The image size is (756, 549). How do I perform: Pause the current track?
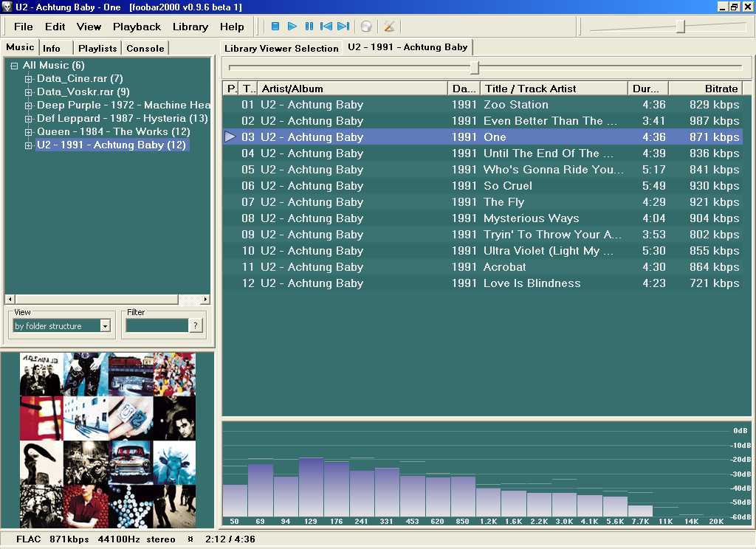[x=309, y=27]
